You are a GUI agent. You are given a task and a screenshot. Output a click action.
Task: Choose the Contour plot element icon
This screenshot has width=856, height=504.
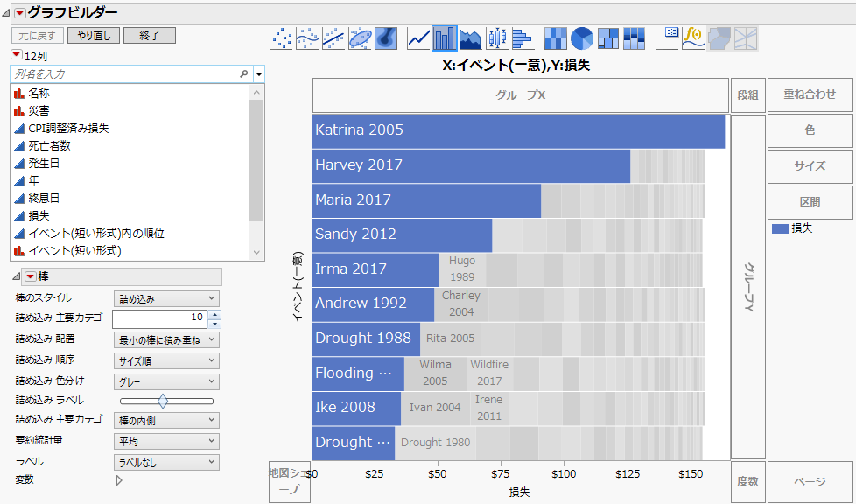[x=386, y=38]
